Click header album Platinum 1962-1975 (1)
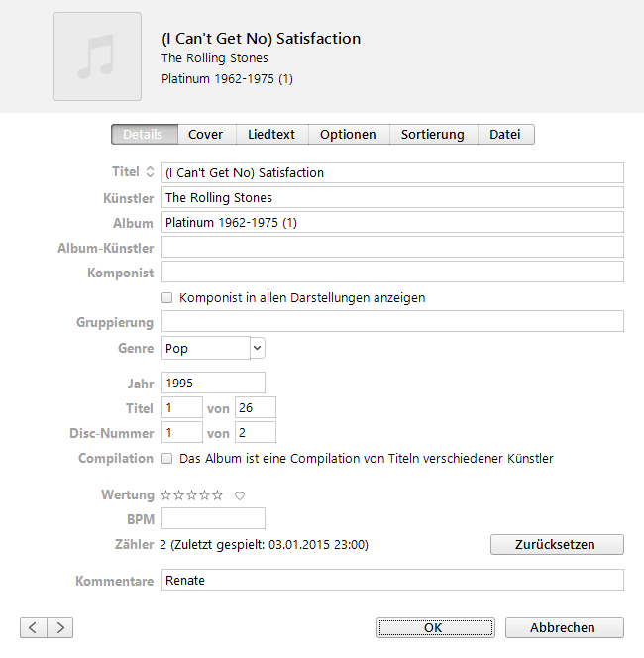 (x=228, y=79)
